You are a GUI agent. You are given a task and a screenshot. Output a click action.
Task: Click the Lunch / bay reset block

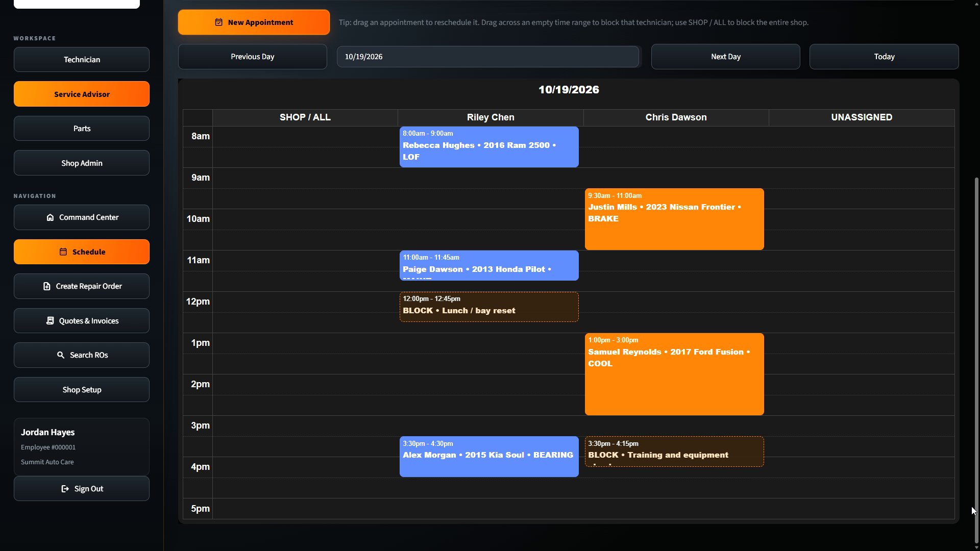[489, 307]
